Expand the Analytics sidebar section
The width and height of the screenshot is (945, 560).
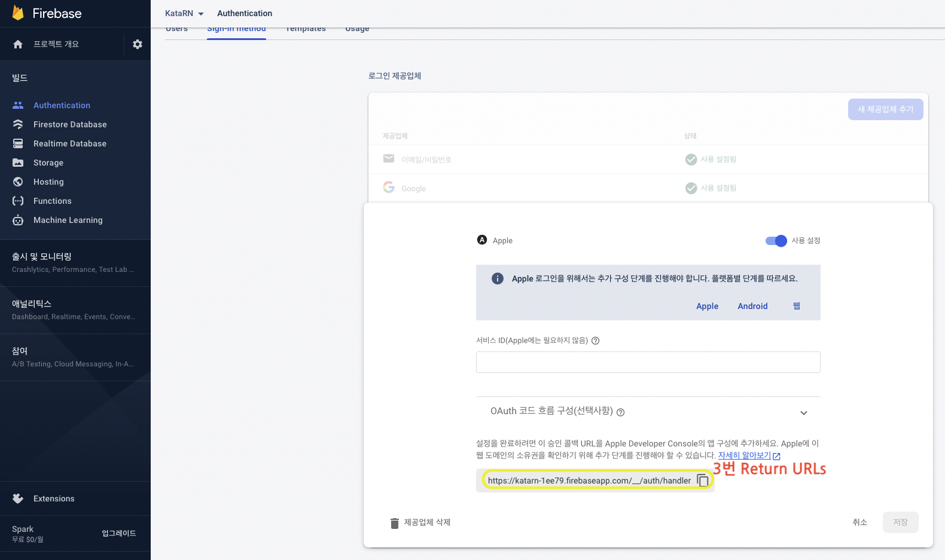coord(75,310)
